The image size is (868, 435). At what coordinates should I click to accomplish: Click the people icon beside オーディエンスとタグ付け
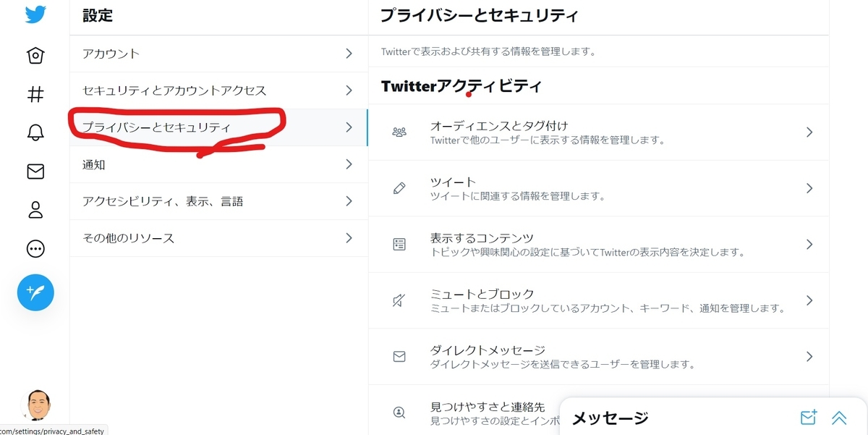[399, 132]
